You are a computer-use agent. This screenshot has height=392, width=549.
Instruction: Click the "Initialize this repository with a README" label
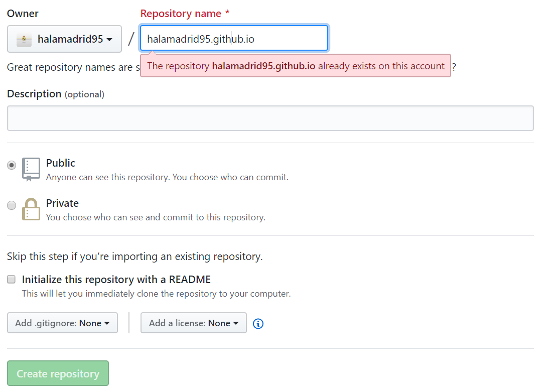tap(116, 280)
